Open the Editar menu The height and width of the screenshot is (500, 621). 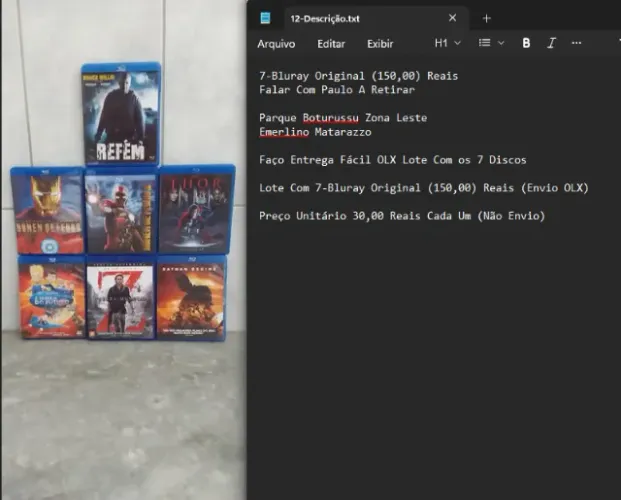pos(331,44)
